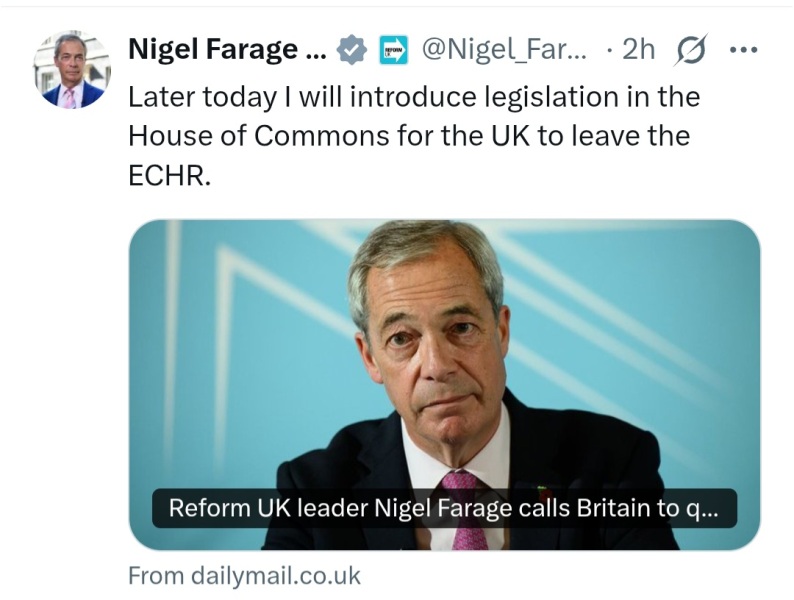Viewport: 794px width, 600px height.
Task: Follow the "From dailymail.co.uk" source link
Action: coord(244,576)
